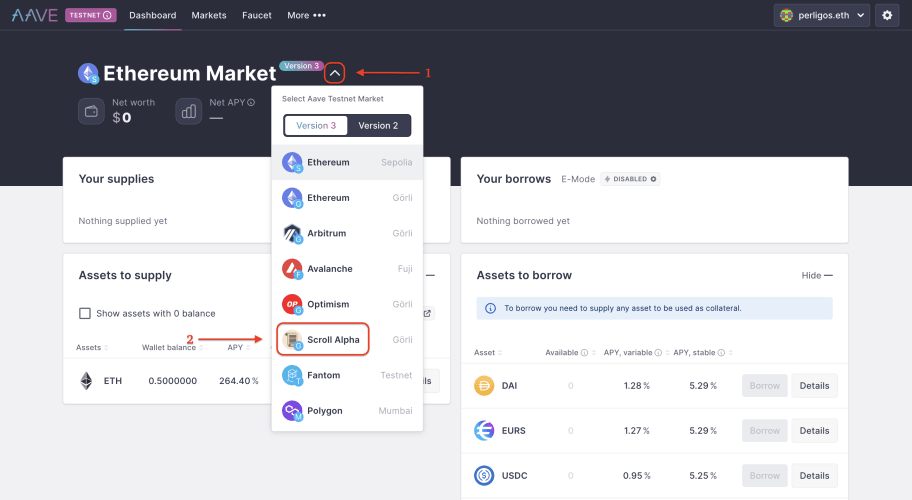Click the Available column info icon

585,352
